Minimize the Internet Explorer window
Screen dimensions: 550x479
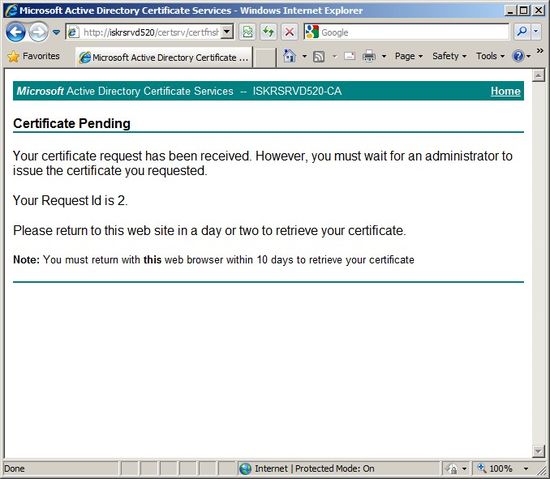(x=510, y=11)
